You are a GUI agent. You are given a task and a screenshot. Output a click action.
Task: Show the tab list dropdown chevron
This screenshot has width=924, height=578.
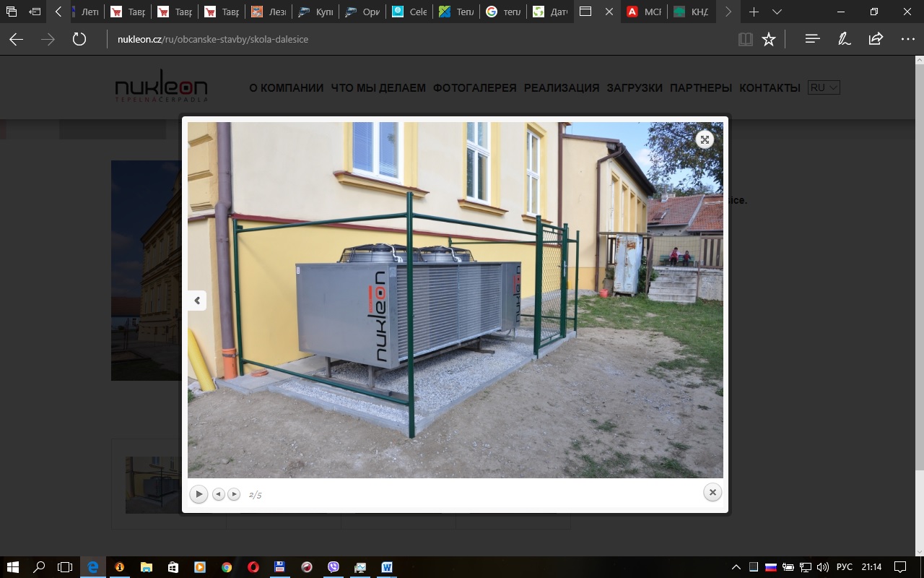777,12
